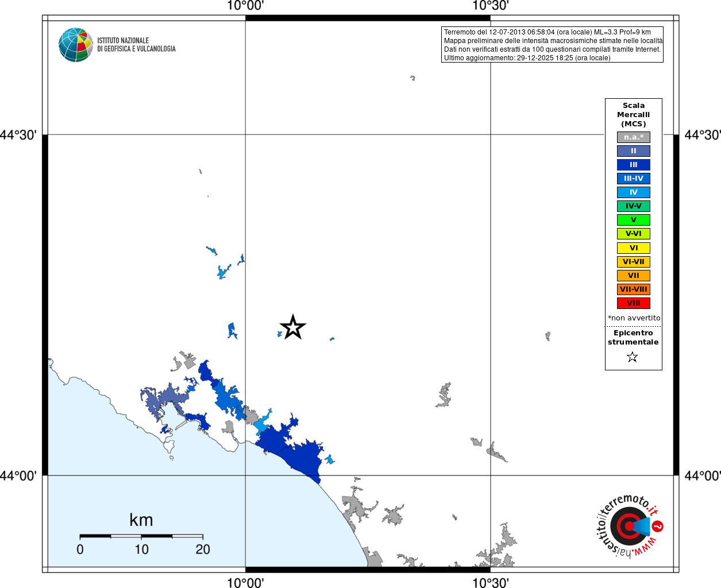721x588 pixels.
Task: Click the 'Epicentro strumentale' legend label
Action: (633, 338)
